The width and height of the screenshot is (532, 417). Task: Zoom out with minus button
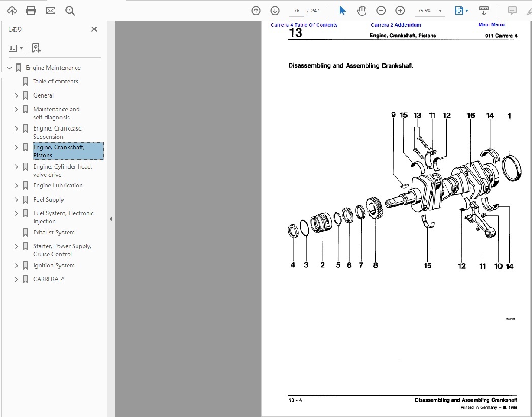click(381, 11)
